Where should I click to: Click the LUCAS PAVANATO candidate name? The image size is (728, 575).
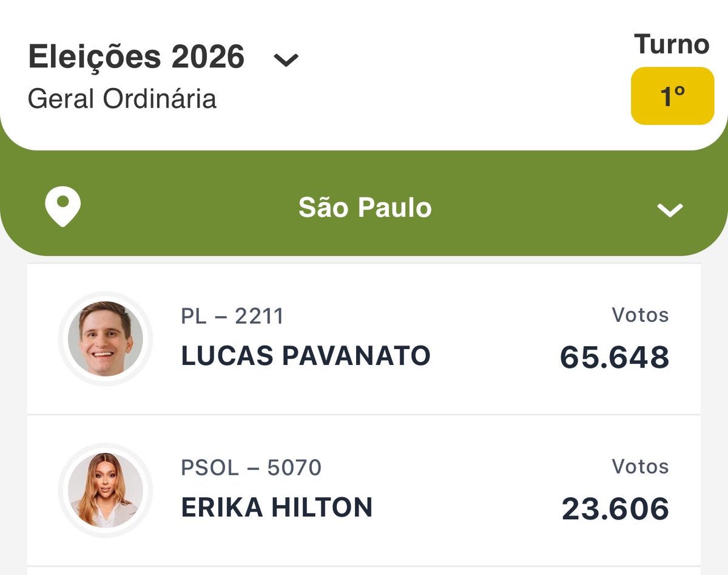[x=306, y=356]
